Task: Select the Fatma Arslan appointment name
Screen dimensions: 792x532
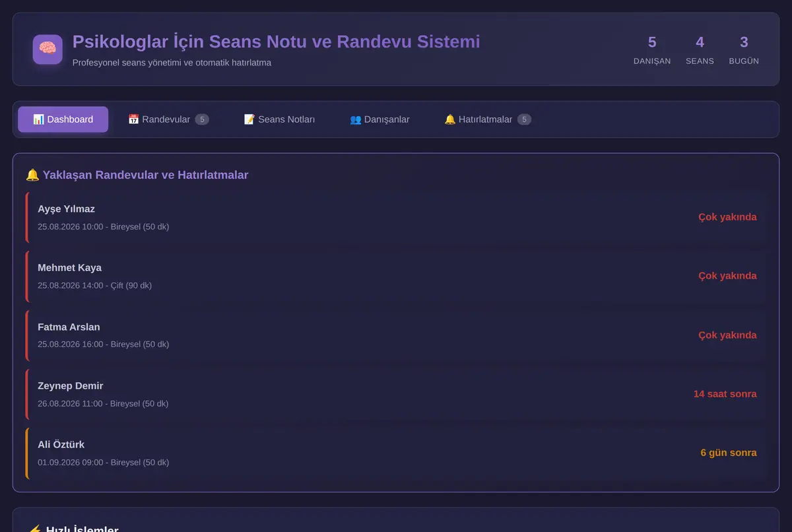Action: coord(69,327)
